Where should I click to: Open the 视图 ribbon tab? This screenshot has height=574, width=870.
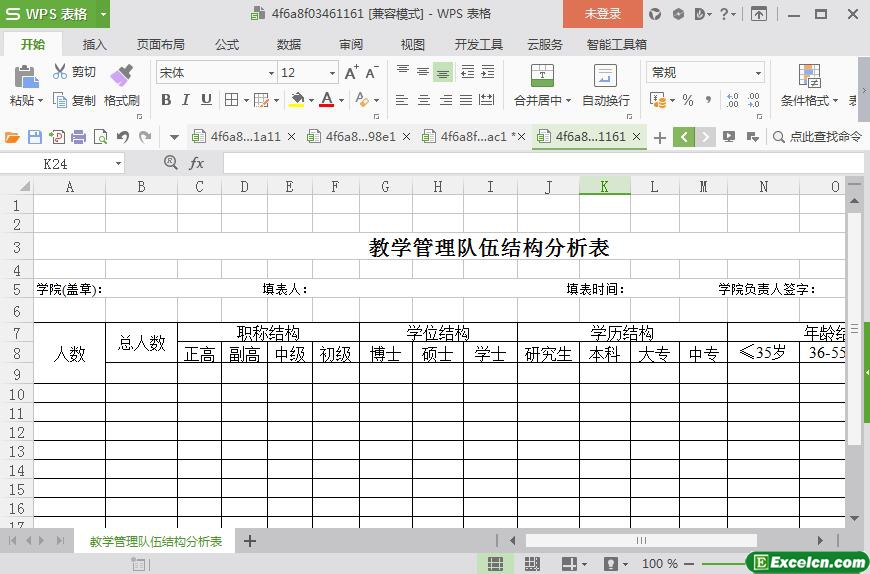(413, 44)
